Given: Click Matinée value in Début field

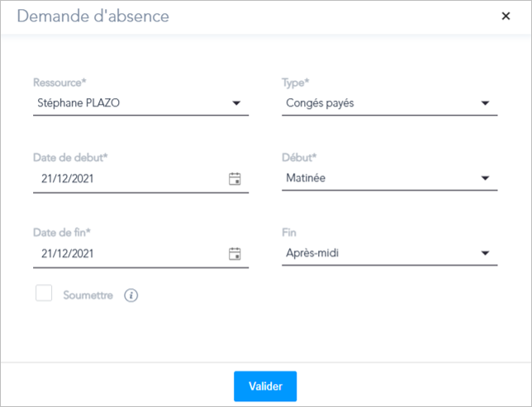Looking at the screenshot, I should click(x=306, y=178).
